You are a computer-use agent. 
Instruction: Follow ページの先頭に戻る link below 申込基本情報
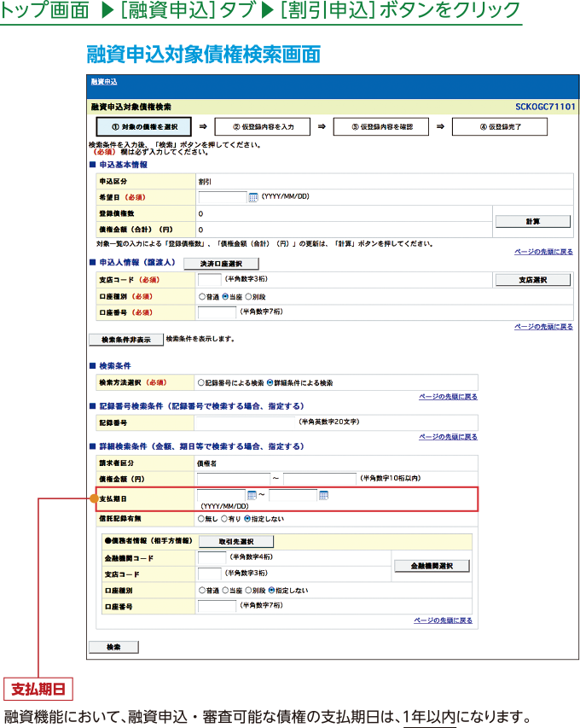click(543, 252)
